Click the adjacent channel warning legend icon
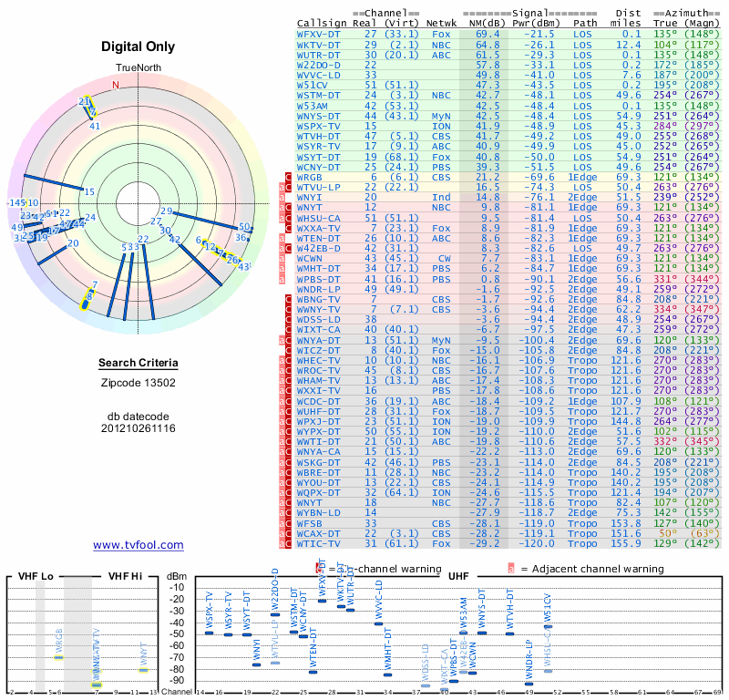729x700 pixels. click(x=511, y=569)
